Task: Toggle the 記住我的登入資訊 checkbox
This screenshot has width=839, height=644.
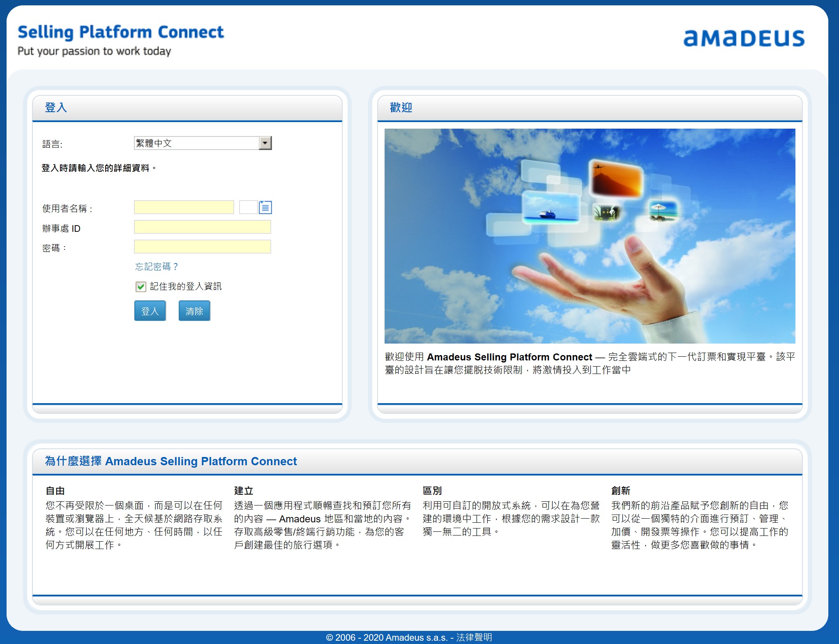Action: tap(141, 286)
